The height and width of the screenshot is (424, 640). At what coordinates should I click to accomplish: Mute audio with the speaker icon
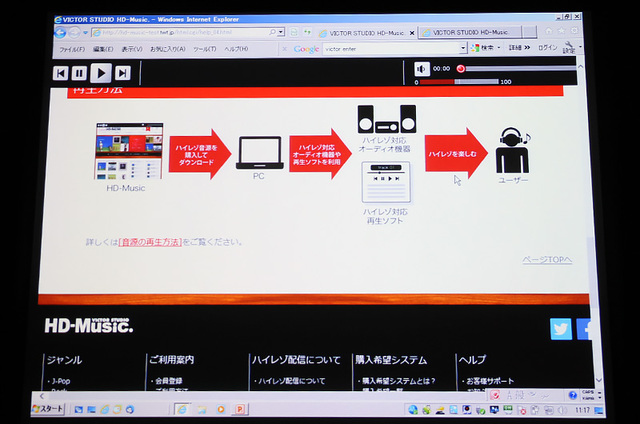422,69
